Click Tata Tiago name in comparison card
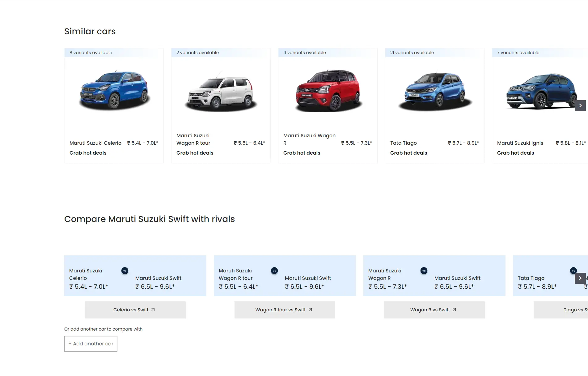The height and width of the screenshot is (376, 588). tap(531, 278)
